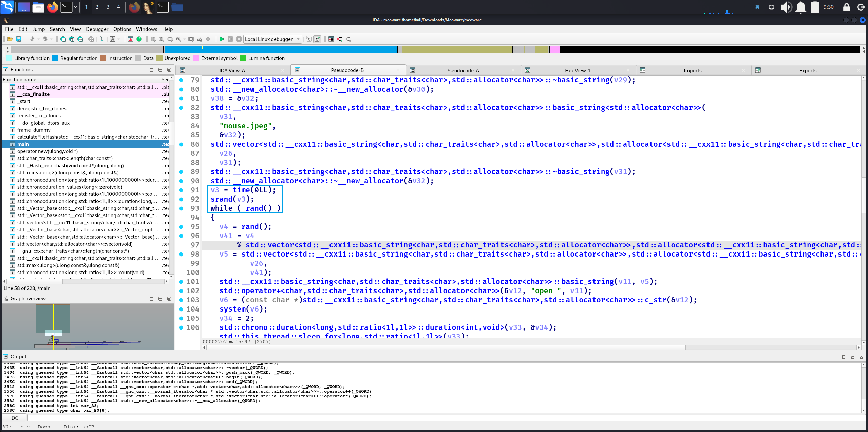868x432 pixels.
Task: Select the calculateFileHash function row
Action: 86,137
